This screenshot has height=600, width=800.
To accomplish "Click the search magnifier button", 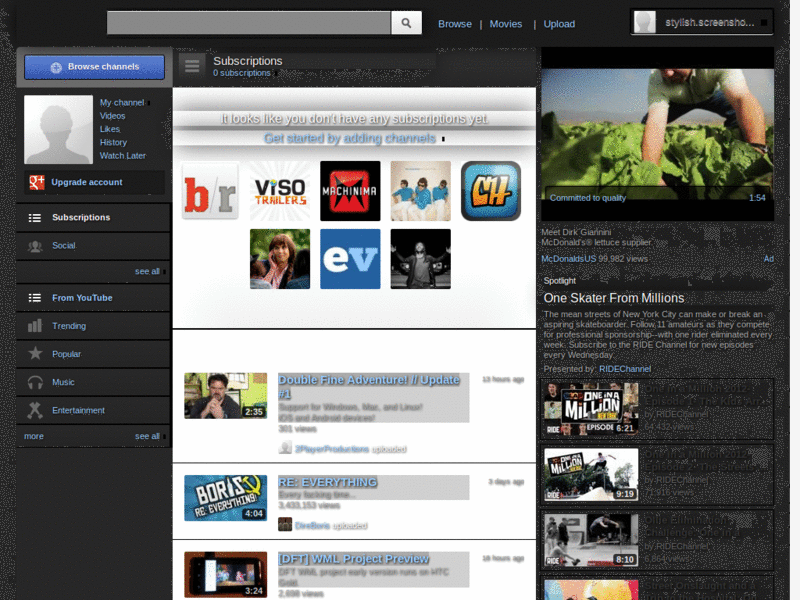I will pyautogui.click(x=406, y=23).
